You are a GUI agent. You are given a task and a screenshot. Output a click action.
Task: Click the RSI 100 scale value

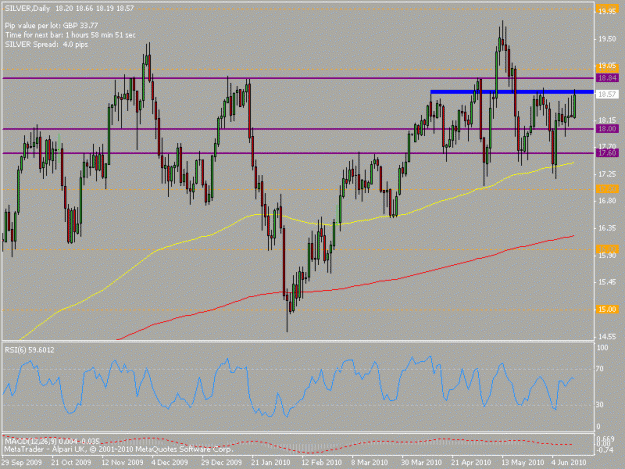tap(602, 348)
